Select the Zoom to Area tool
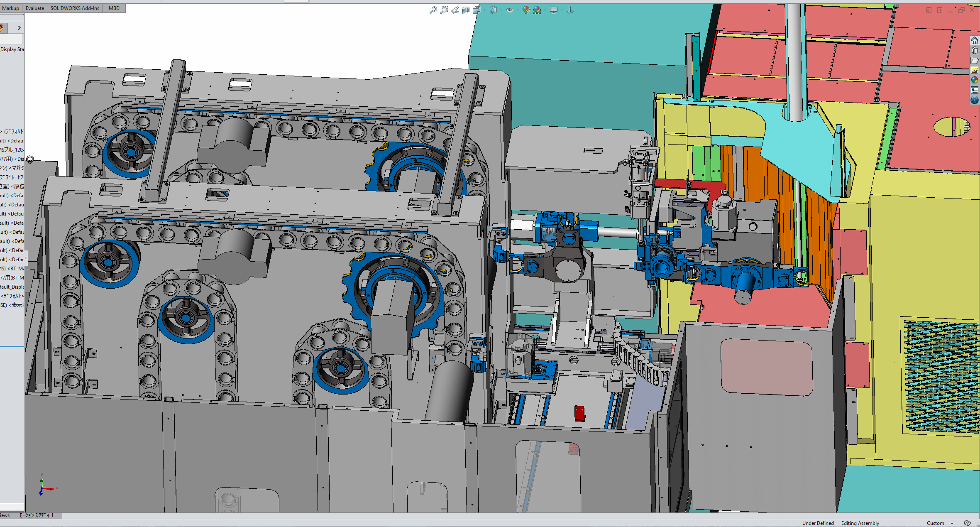This screenshot has width=980, height=527. tap(444, 10)
